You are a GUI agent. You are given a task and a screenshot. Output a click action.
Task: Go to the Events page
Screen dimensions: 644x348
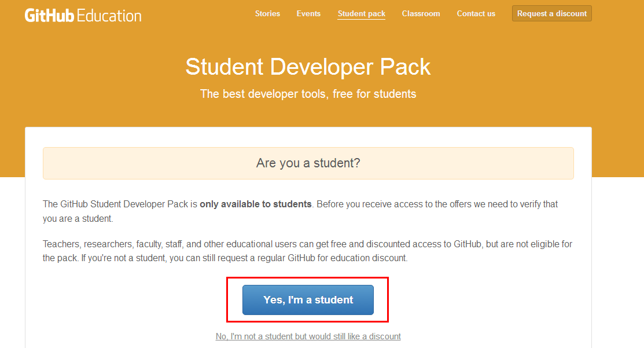click(308, 13)
